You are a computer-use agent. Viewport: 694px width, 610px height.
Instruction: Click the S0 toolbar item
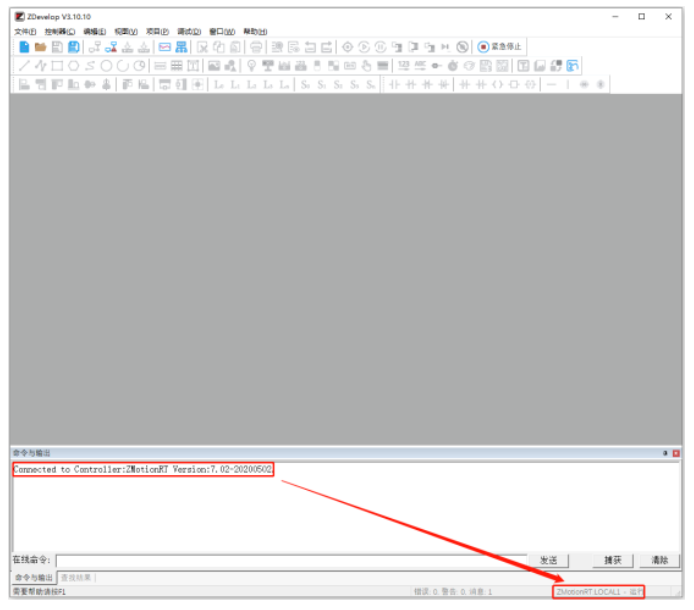coord(305,85)
